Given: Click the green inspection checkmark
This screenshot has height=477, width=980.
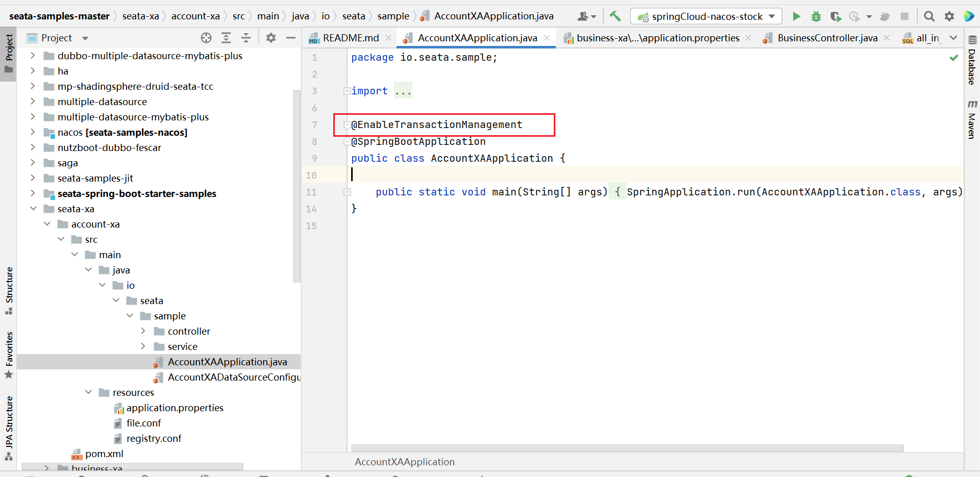Looking at the screenshot, I should point(953,58).
